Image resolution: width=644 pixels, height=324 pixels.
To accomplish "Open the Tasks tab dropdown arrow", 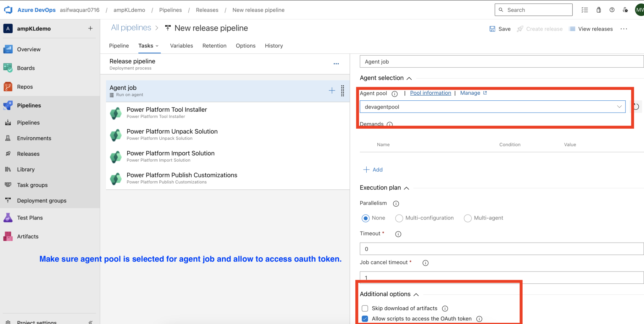I will click(x=157, y=46).
